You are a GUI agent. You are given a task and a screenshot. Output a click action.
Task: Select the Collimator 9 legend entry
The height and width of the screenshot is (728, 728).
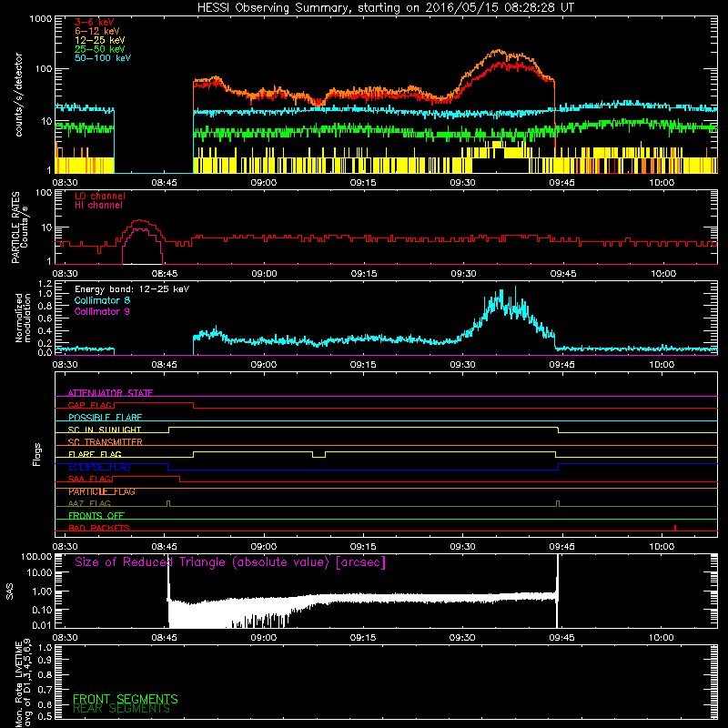102,311
